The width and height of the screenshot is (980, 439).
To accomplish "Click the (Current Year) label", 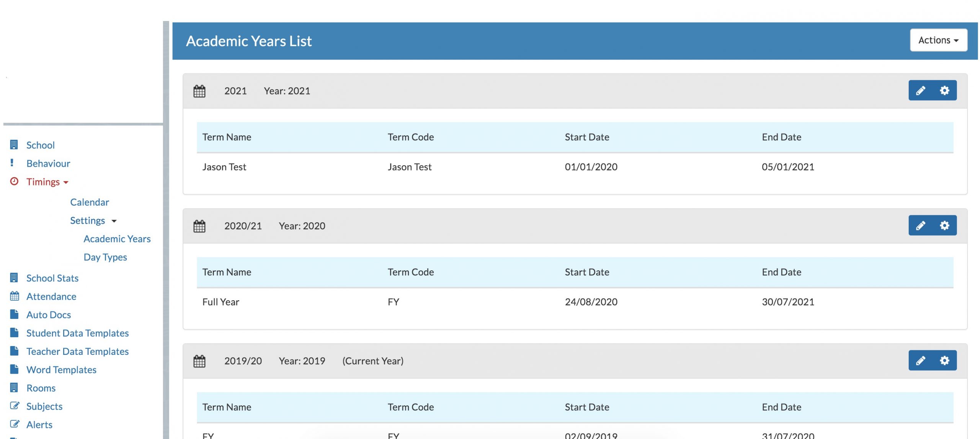I will coord(373,361).
